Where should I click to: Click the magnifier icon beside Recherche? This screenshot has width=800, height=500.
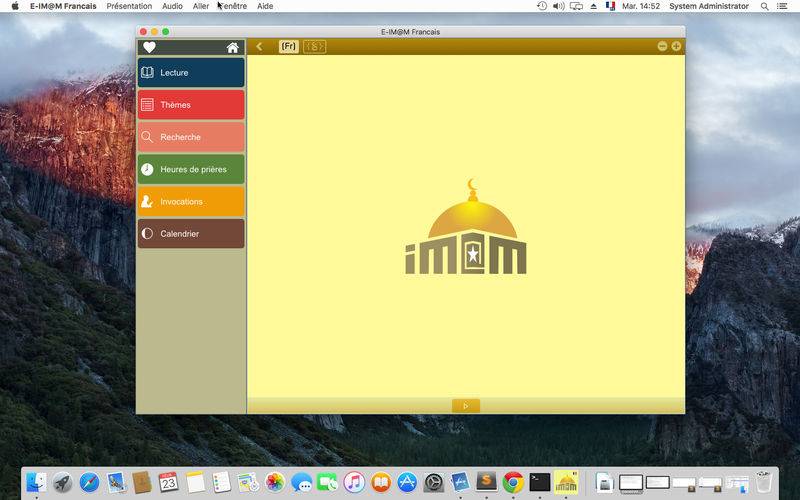coord(147,137)
